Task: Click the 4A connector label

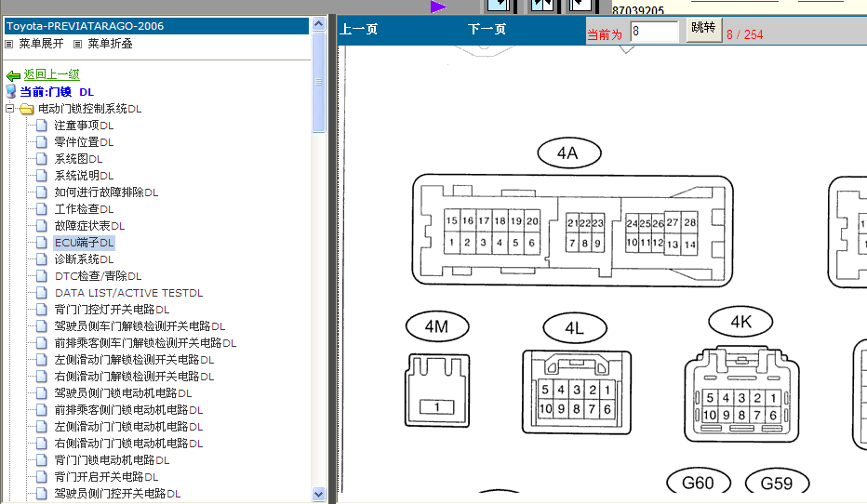Action: (x=569, y=153)
